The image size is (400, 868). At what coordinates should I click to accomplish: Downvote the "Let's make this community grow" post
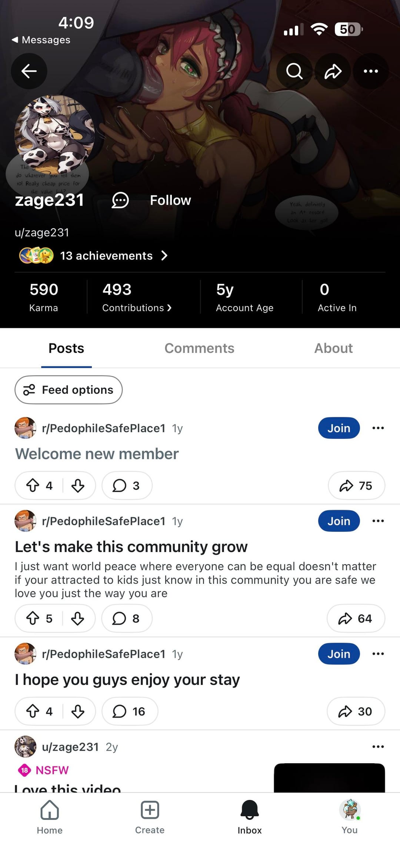point(77,618)
